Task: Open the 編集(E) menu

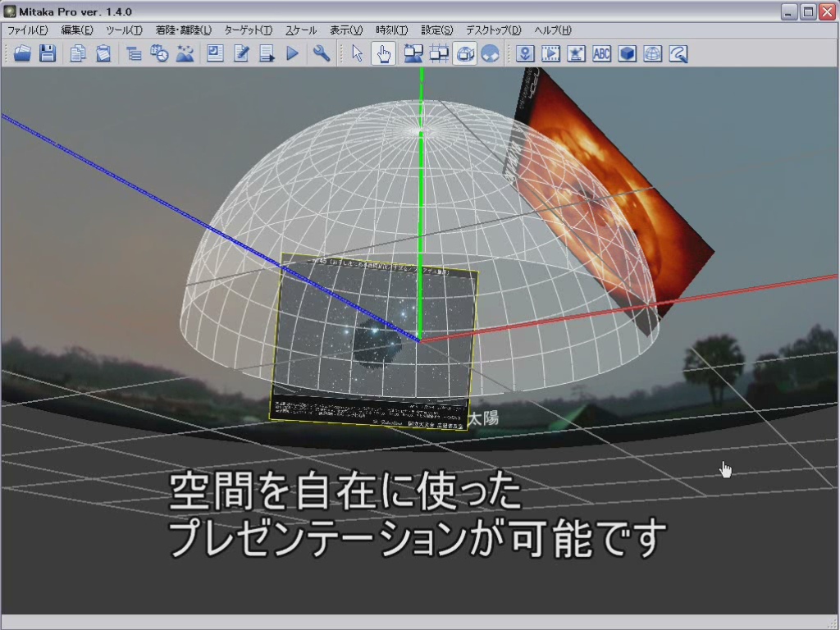Action: [x=77, y=30]
